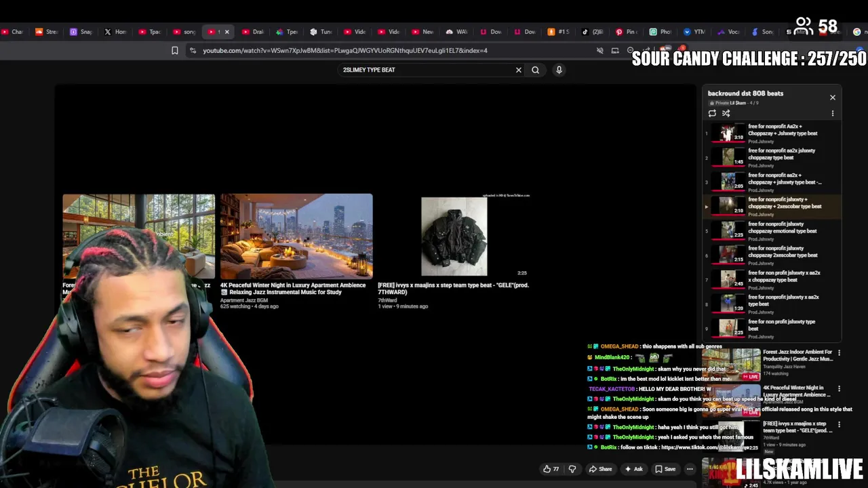The height and width of the screenshot is (488, 868).
Task: Click the 4K Peaceful Winter Night end-screen title
Action: point(293,289)
